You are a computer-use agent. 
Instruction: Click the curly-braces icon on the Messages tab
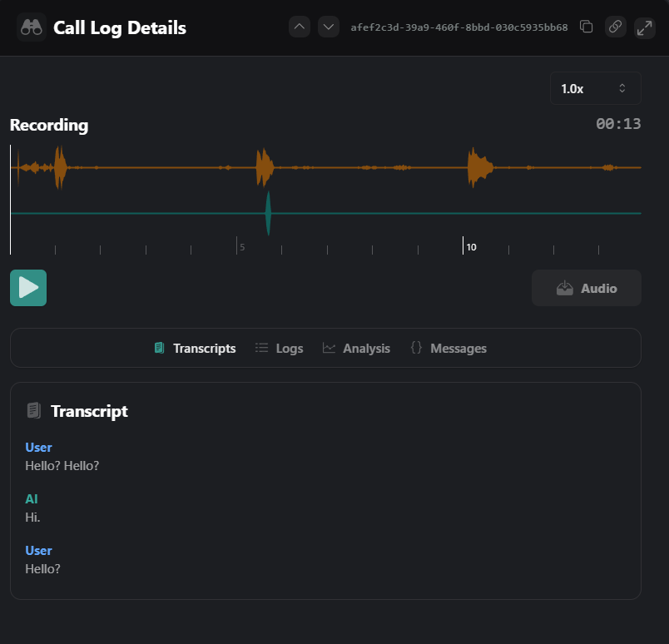click(x=416, y=348)
